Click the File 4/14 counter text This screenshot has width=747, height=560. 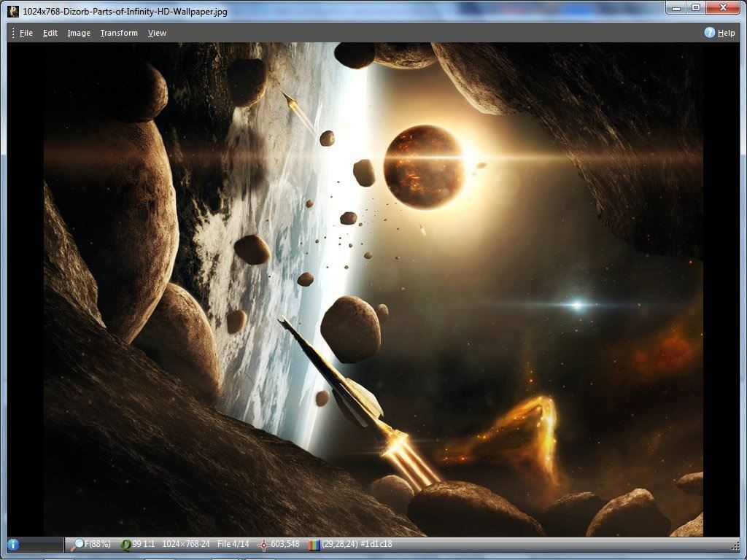[x=233, y=544]
